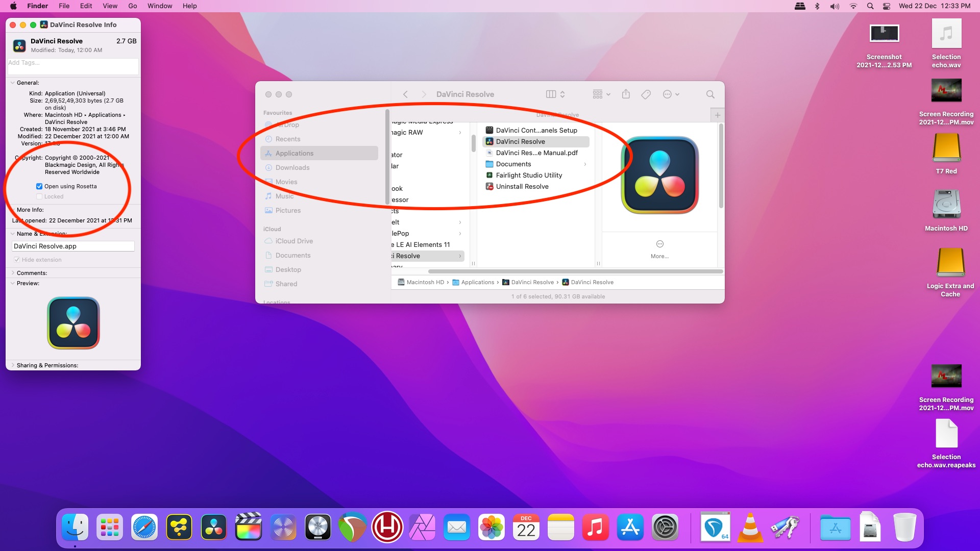Open the File menu
Screen dimensions: 980x551
(64, 6)
